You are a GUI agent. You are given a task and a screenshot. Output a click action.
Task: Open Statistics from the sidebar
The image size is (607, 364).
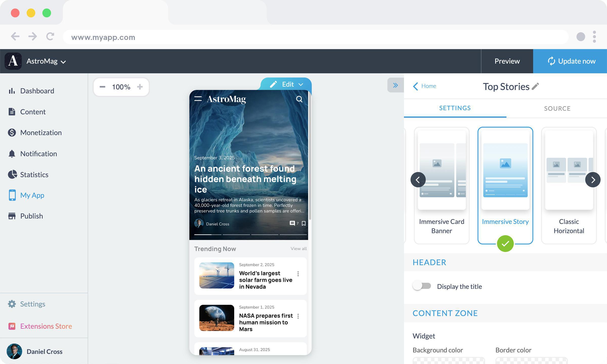34,174
